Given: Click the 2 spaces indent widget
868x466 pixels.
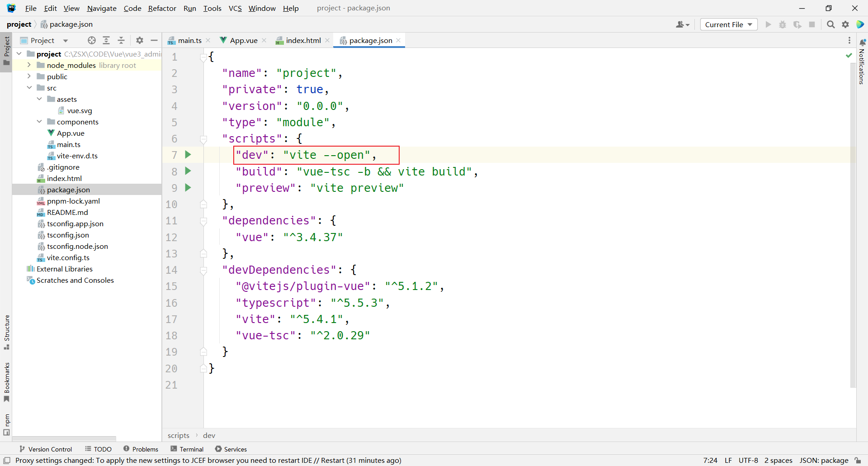Looking at the screenshot, I should (778, 460).
